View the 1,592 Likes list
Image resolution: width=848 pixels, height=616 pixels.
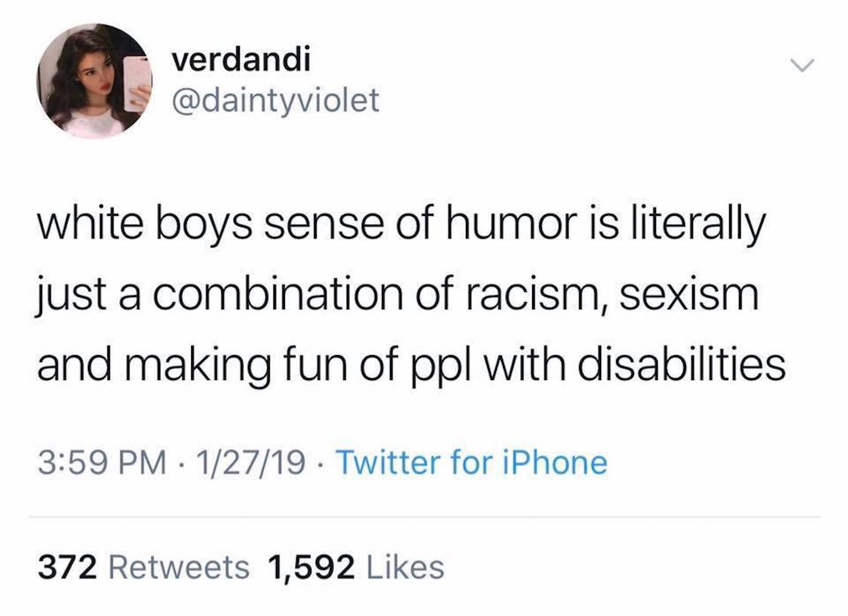pos(356,568)
